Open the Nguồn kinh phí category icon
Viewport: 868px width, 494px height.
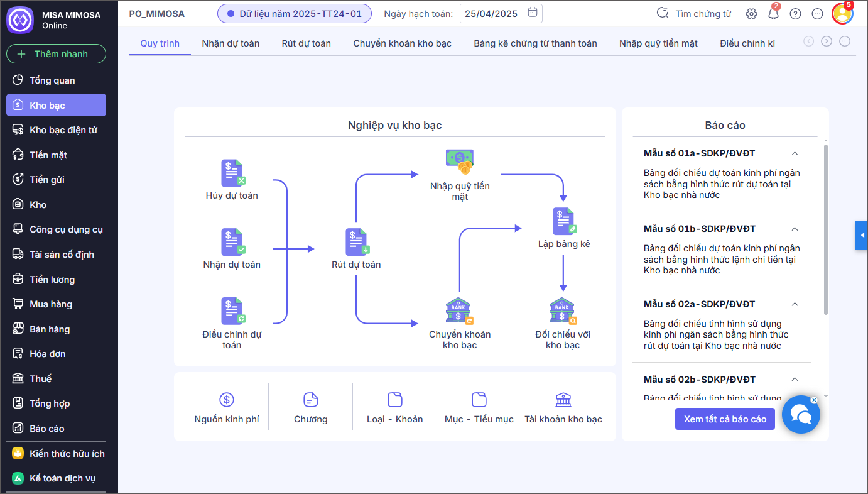227,400
